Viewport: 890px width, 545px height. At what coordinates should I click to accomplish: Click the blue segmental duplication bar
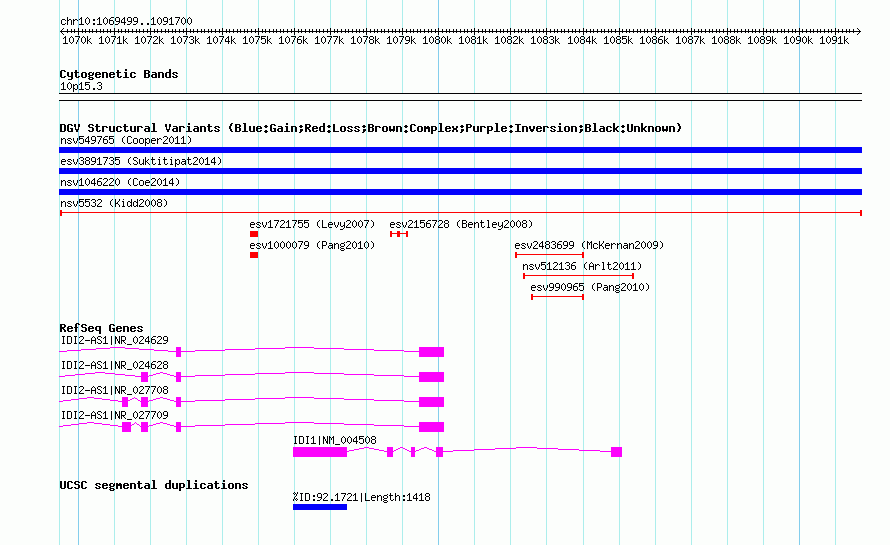coord(320,507)
